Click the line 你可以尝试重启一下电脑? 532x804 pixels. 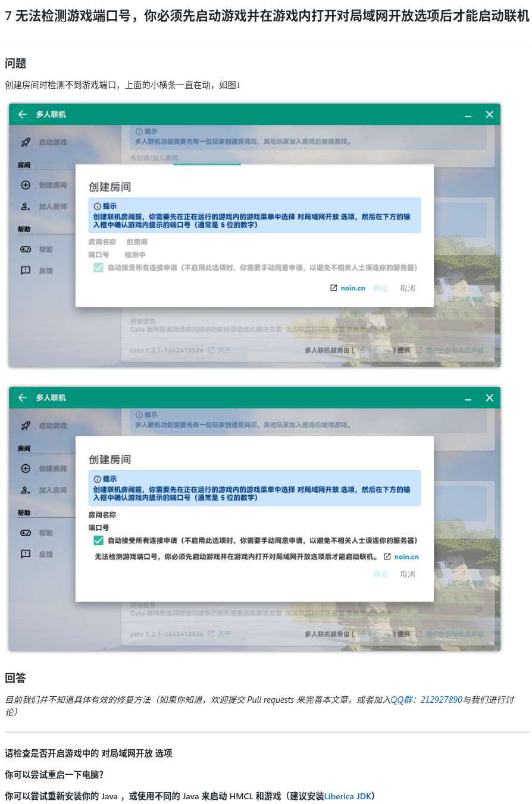[54, 775]
